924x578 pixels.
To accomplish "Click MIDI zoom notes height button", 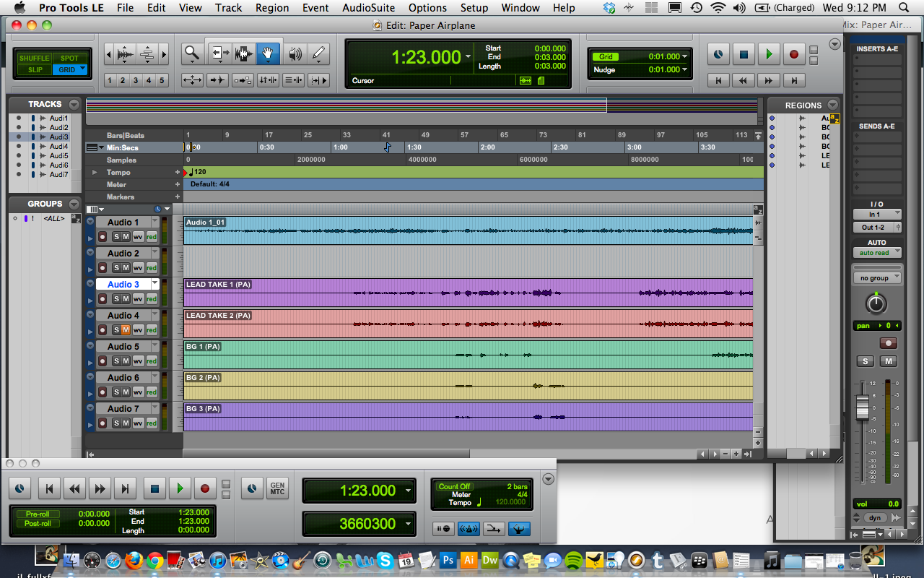I will 147,54.
